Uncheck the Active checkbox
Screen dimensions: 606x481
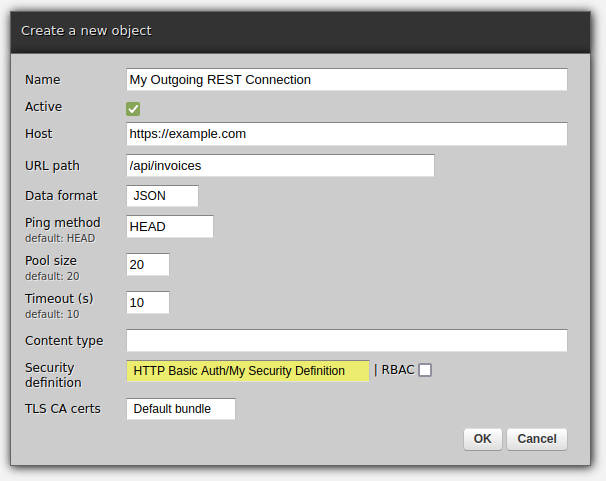(133, 108)
